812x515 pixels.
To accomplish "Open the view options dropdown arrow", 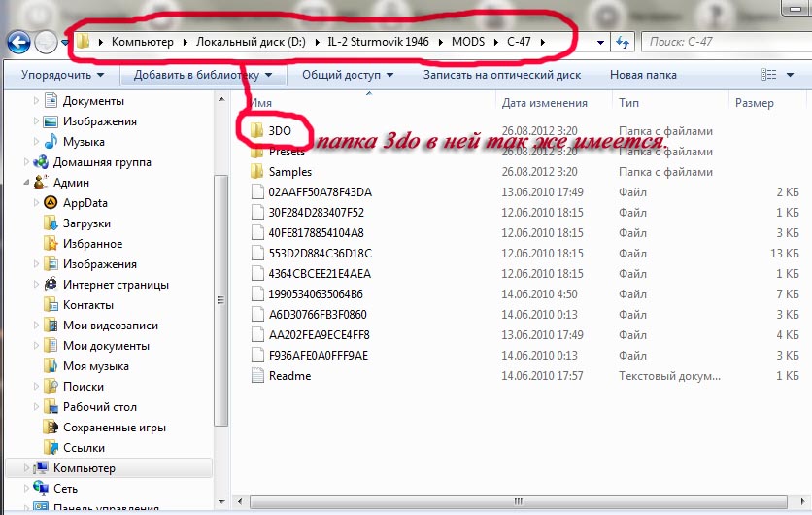I will point(791,75).
